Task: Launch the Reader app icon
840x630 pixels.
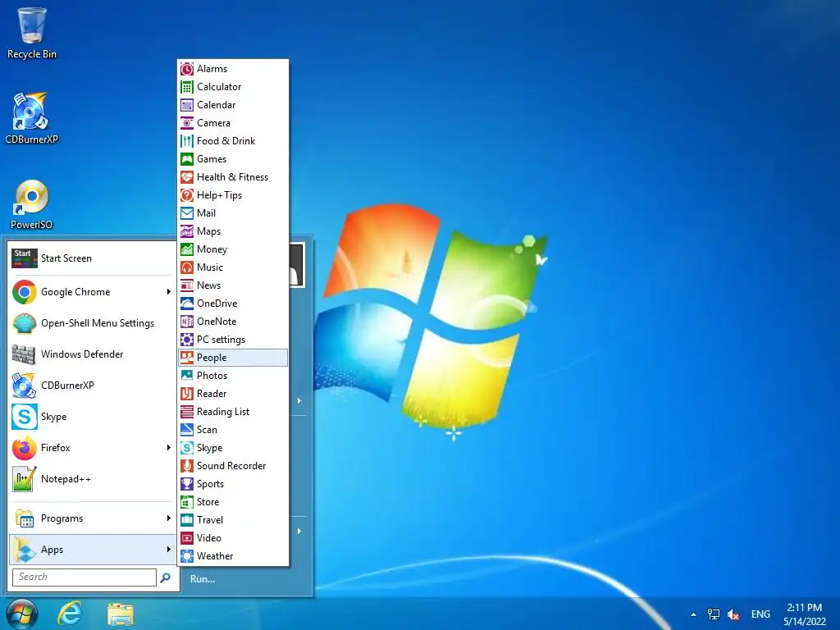Action: tap(186, 394)
